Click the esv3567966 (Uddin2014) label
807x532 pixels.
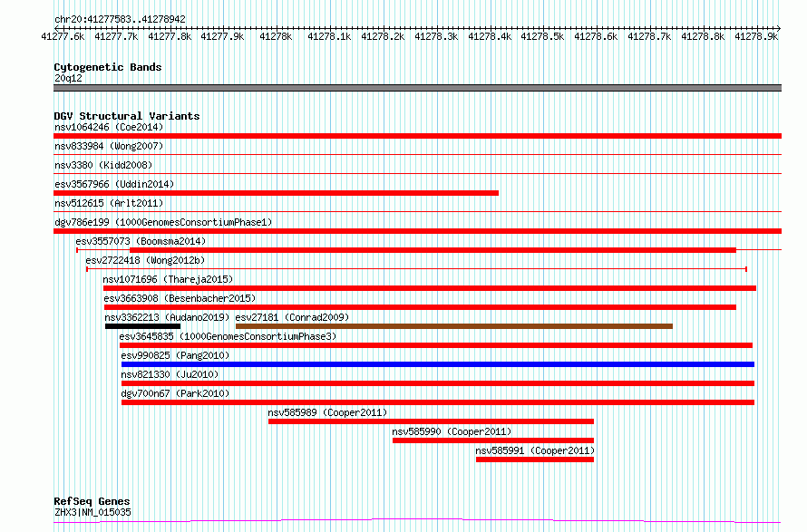pos(114,184)
